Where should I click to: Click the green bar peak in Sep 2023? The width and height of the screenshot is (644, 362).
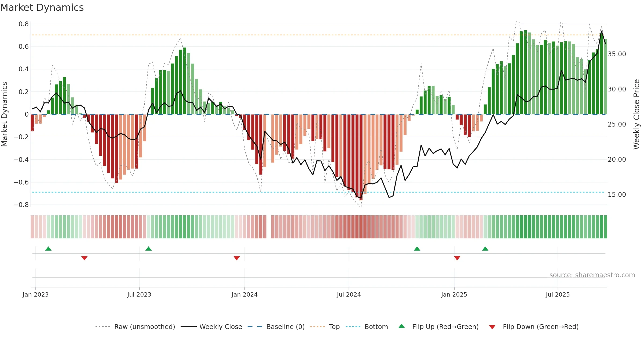coord(185,81)
